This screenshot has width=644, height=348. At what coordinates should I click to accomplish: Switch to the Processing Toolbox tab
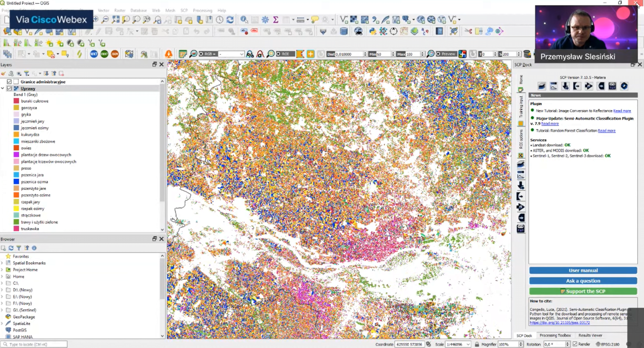(555, 335)
